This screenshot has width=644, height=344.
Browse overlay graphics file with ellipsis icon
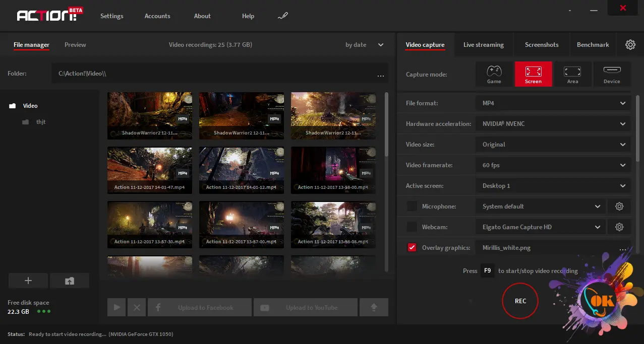[623, 249]
